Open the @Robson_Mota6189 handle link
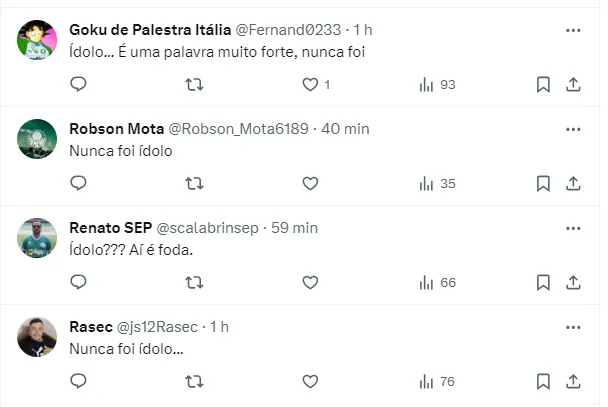This screenshot has width=608, height=407. 234,129
